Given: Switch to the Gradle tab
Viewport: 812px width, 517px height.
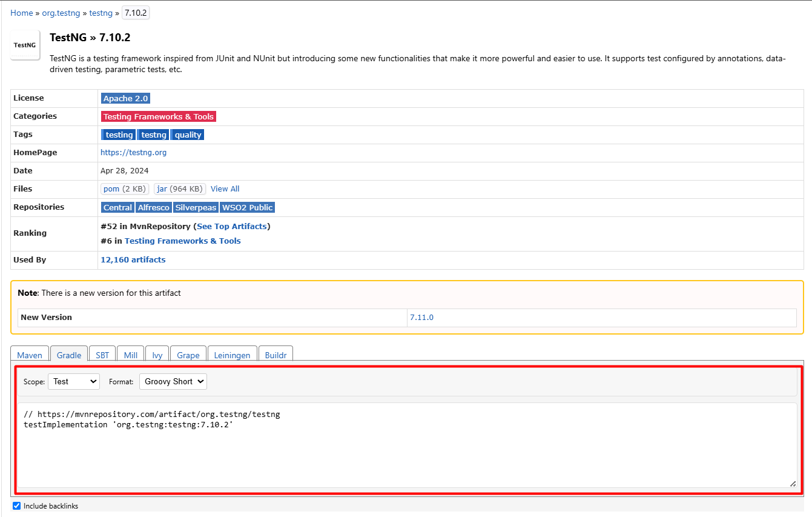Looking at the screenshot, I should 69,354.
